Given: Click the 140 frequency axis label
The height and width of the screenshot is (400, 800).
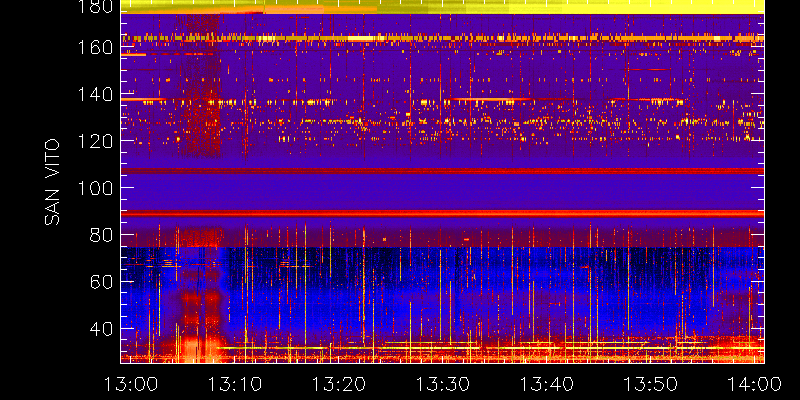Looking at the screenshot, I should pos(95,94).
